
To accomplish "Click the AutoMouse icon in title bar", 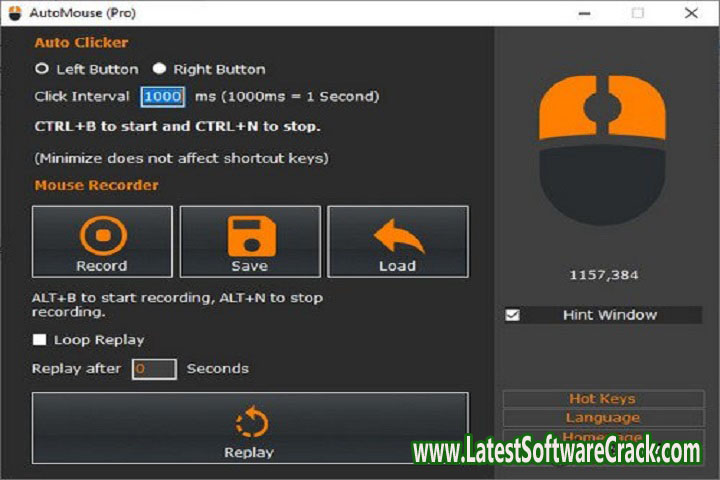I will 15,13.
